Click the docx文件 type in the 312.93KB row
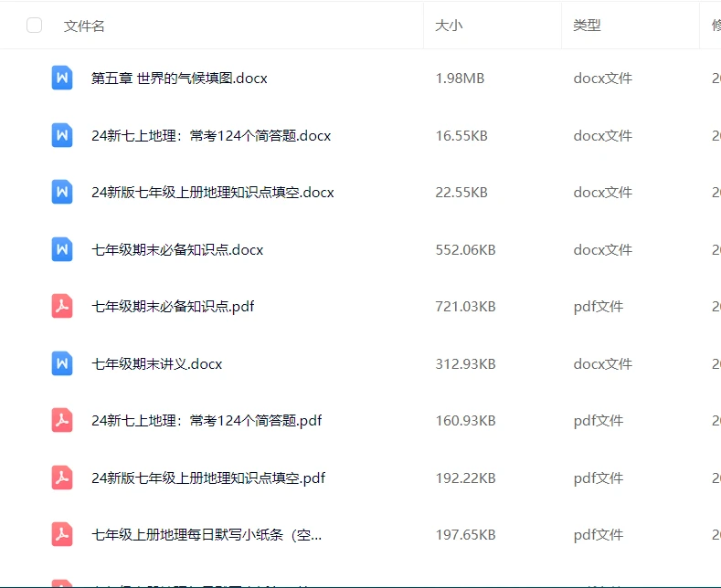The height and width of the screenshot is (588, 721). coord(602,363)
